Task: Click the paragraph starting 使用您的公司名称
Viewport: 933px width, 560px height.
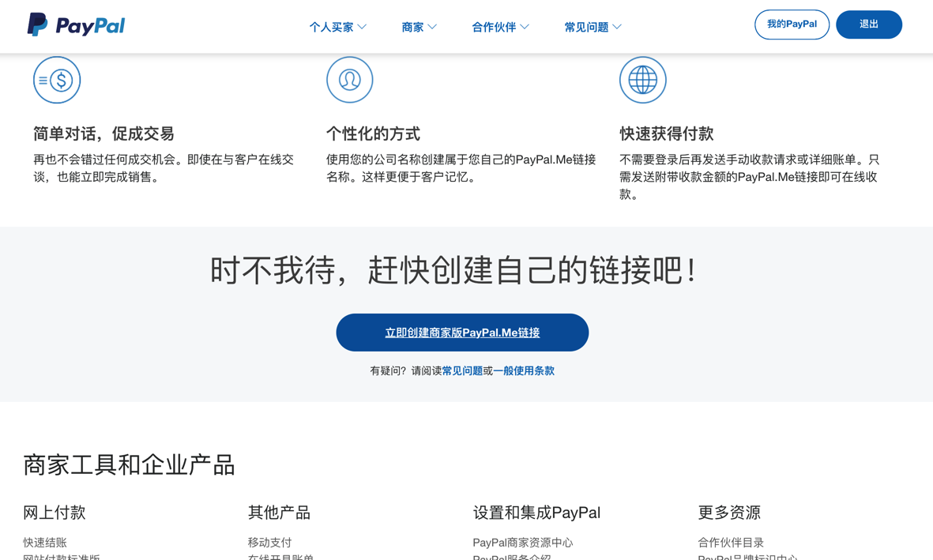Action: [x=461, y=168]
